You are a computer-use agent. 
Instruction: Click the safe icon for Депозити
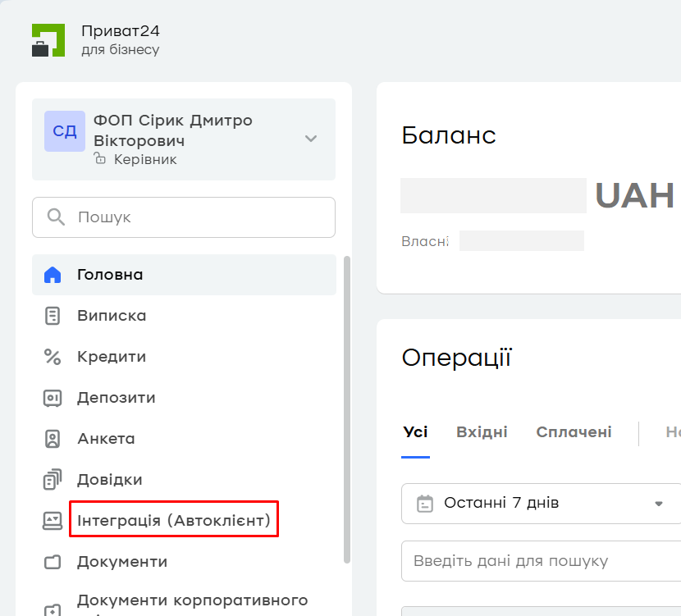click(53, 398)
